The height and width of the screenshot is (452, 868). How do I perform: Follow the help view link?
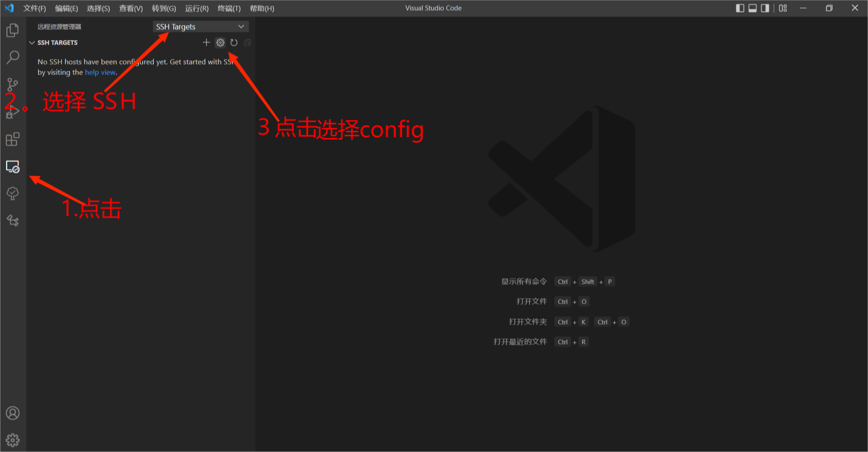[100, 72]
